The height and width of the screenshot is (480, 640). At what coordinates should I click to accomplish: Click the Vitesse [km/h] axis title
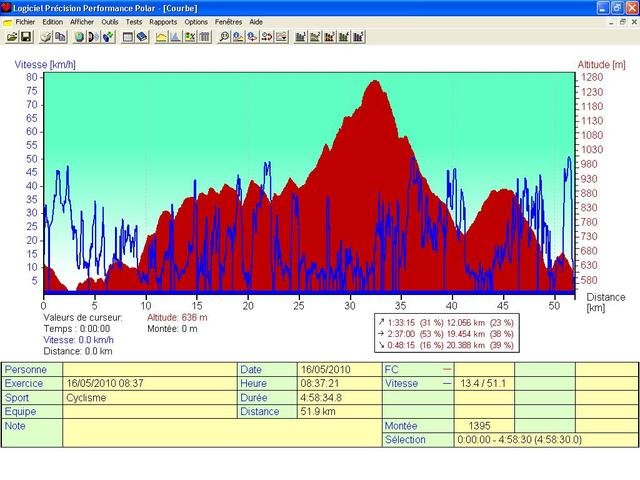click(45, 65)
